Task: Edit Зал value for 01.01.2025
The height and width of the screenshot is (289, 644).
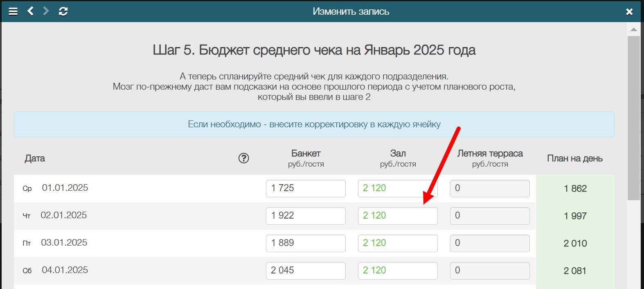Action: point(397,188)
